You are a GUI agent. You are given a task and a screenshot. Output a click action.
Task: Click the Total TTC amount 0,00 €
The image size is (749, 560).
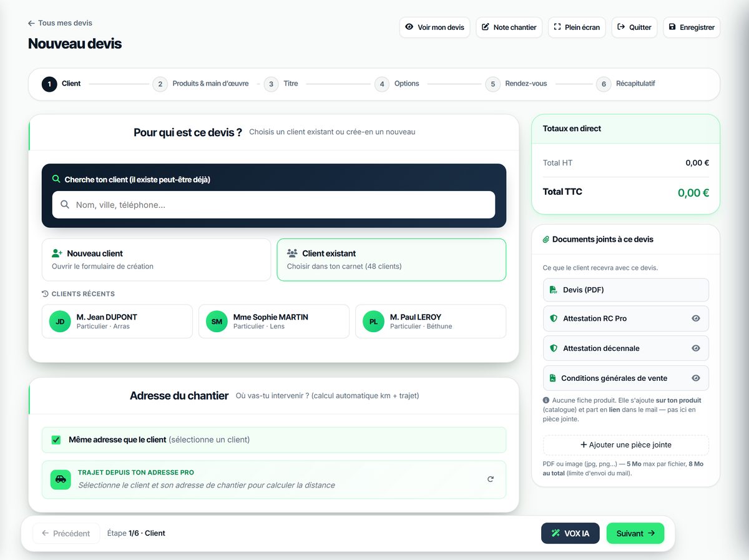tap(693, 193)
